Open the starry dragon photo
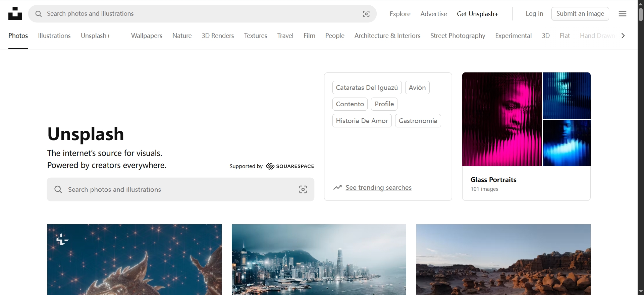644x295 pixels. tap(135, 259)
